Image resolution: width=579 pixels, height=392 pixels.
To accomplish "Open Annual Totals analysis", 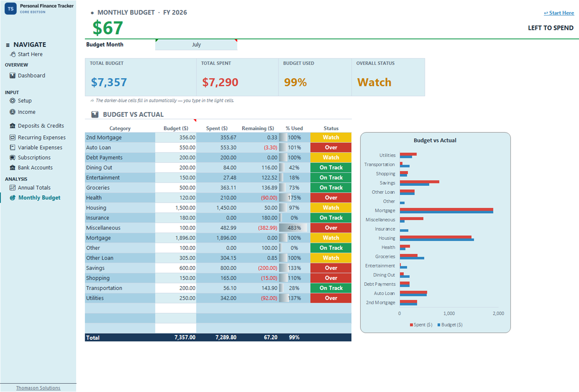I will (x=34, y=188).
